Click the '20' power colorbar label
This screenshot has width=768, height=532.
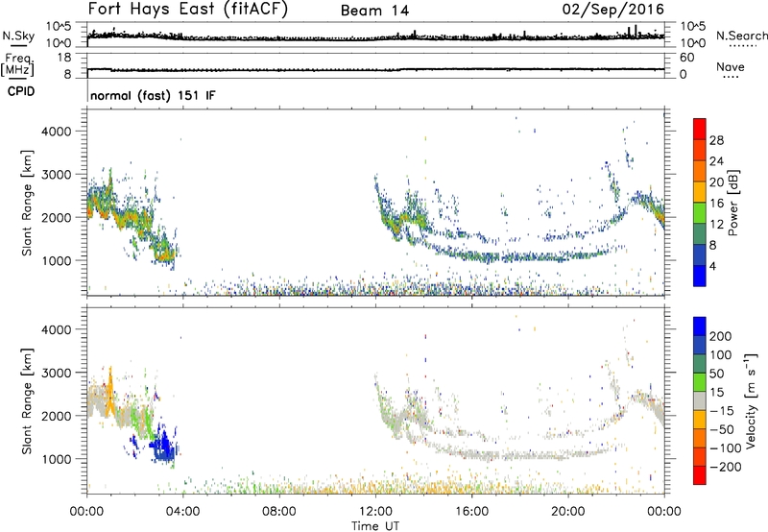pyautogui.click(x=716, y=182)
